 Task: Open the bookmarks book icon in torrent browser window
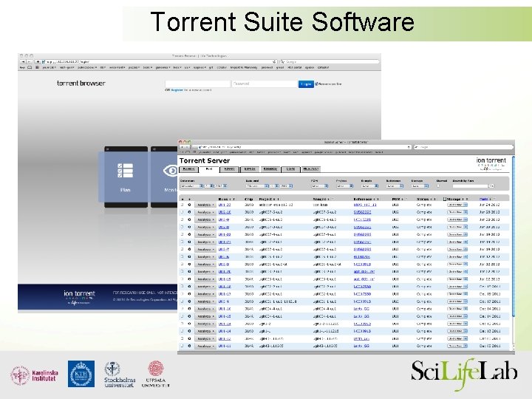[x=30, y=67]
